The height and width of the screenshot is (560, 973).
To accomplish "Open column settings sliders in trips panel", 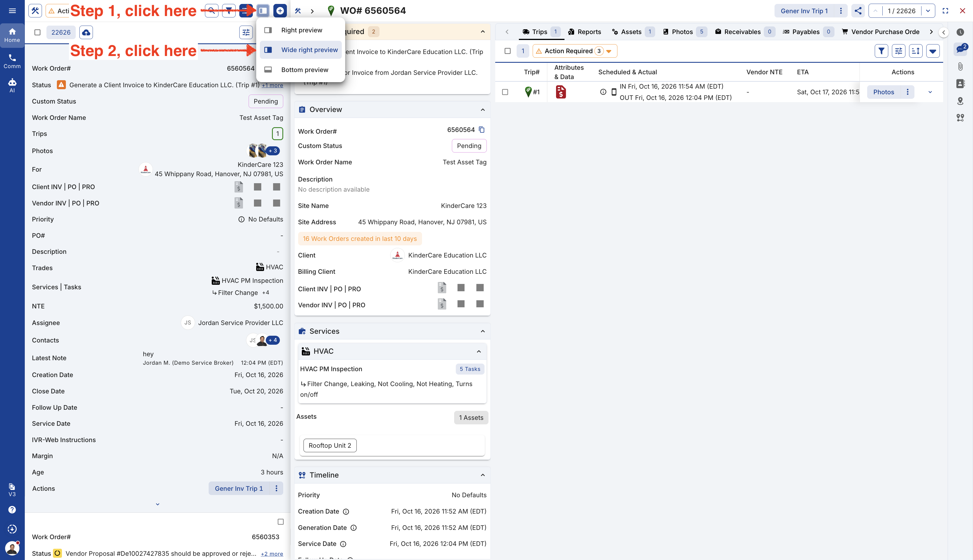I will click(899, 51).
